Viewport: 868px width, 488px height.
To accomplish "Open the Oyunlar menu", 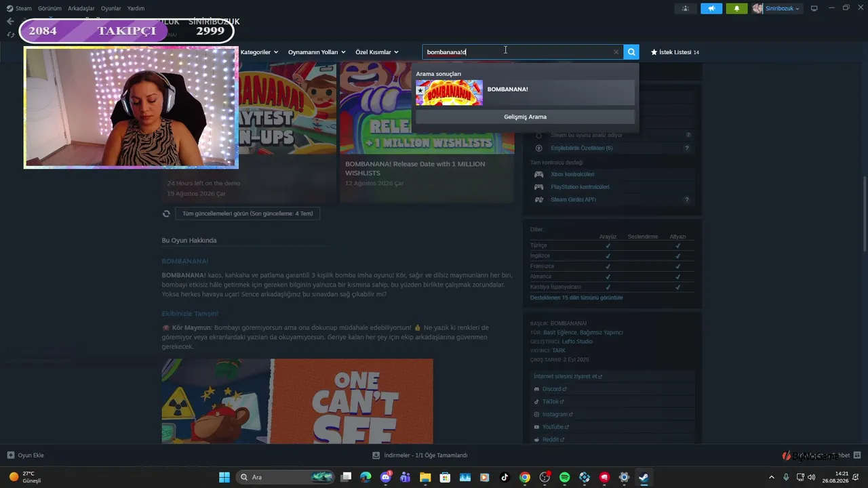I will 111,8.
